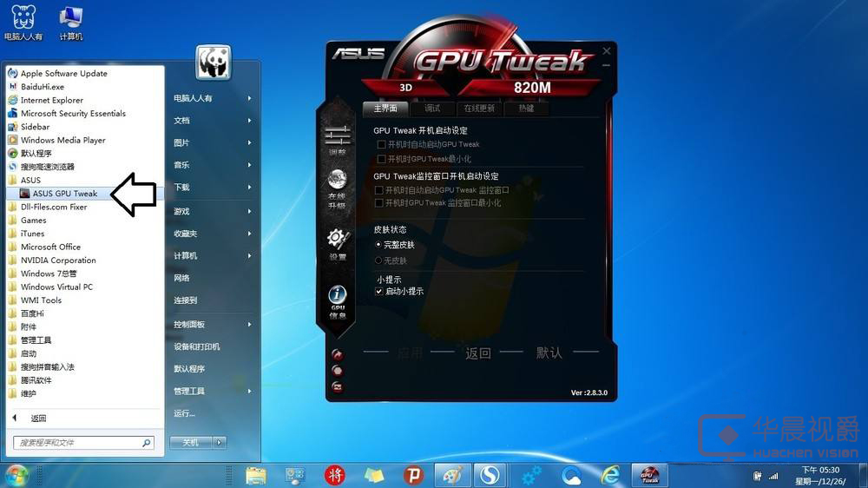This screenshot has height=488, width=868.
Task: Expand the 文档 submenu arrow
Action: point(250,120)
